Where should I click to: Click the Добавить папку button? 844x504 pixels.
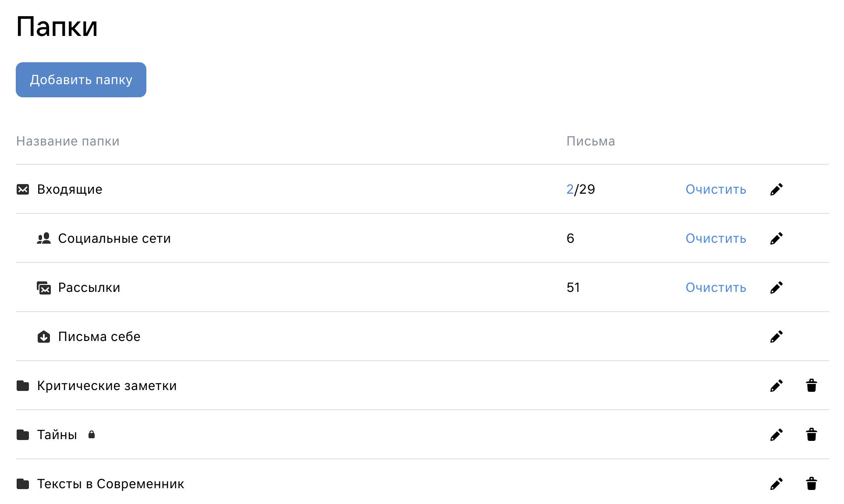click(81, 80)
